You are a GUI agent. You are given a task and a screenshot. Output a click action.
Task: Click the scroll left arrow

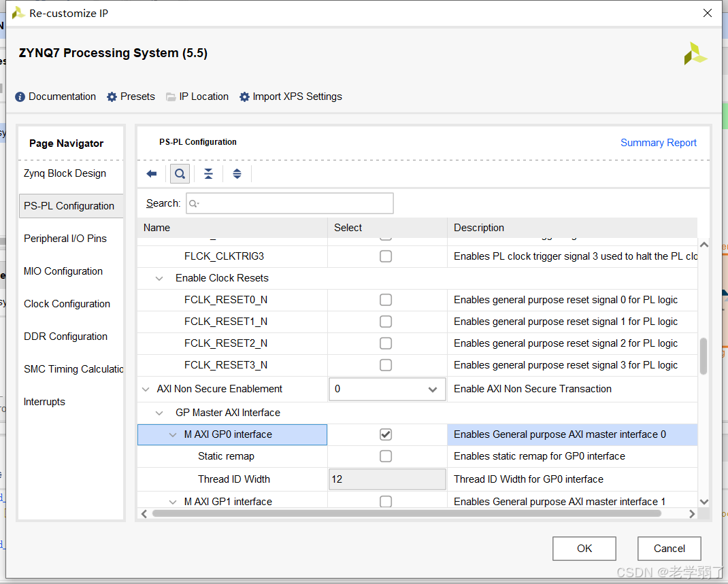(x=144, y=514)
